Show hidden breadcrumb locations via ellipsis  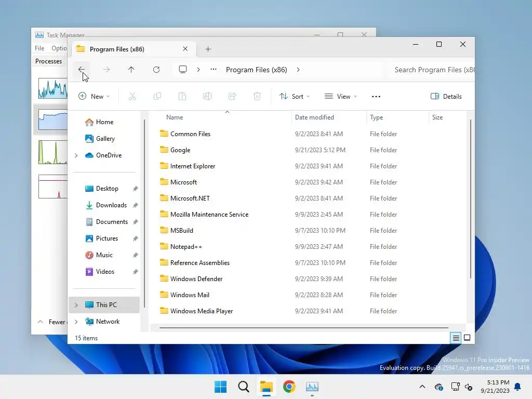pos(214,69)
